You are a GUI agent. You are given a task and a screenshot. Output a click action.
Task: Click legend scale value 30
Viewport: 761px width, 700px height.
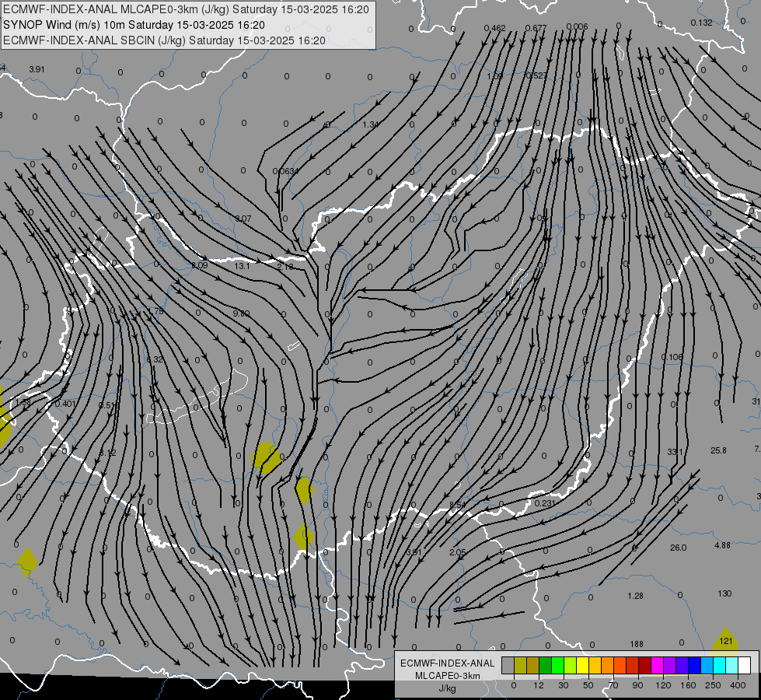coord(564,685)
